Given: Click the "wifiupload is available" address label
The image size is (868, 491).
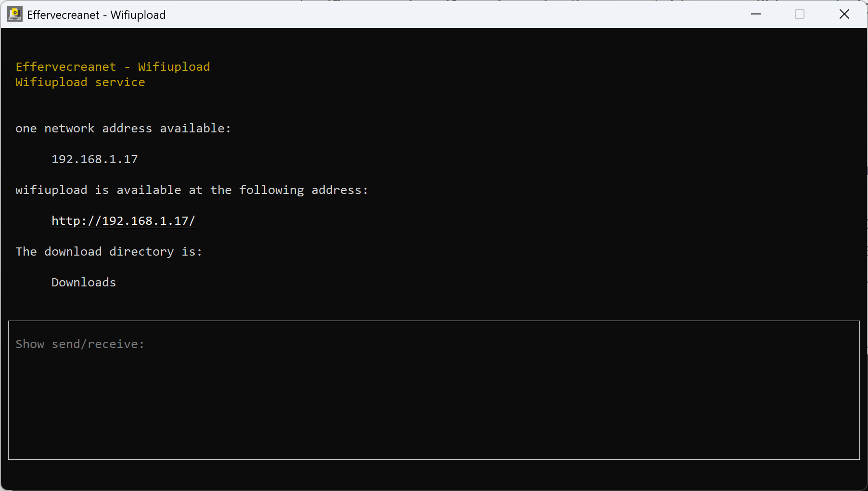Looking at the screenshot, I should pyautogui.click(x=191, y=190).
